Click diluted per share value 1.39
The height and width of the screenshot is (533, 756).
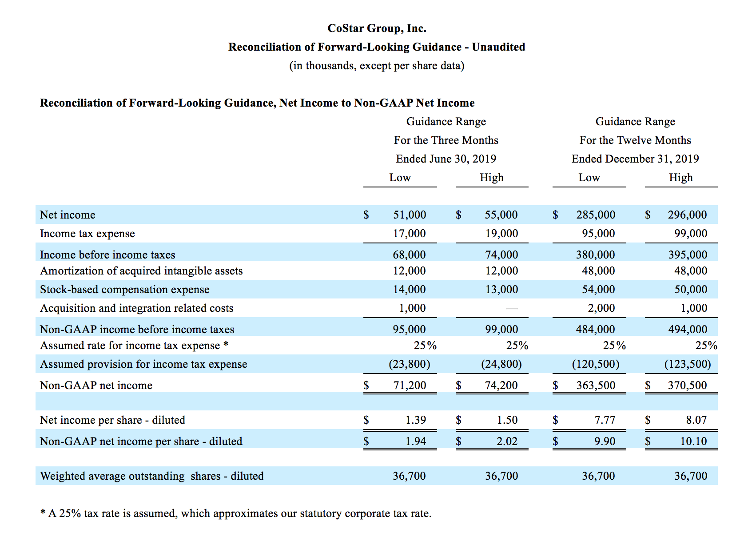[x=416, y=420]
